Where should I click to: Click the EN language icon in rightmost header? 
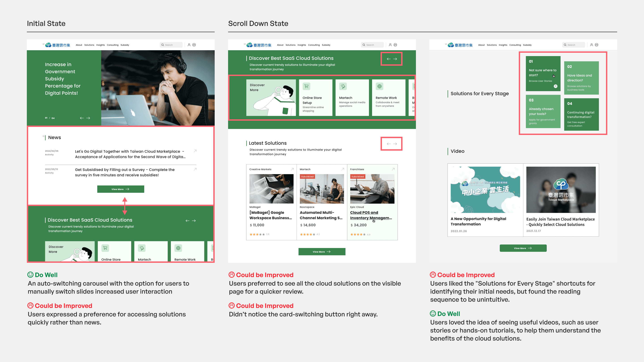tap(597, 45)
